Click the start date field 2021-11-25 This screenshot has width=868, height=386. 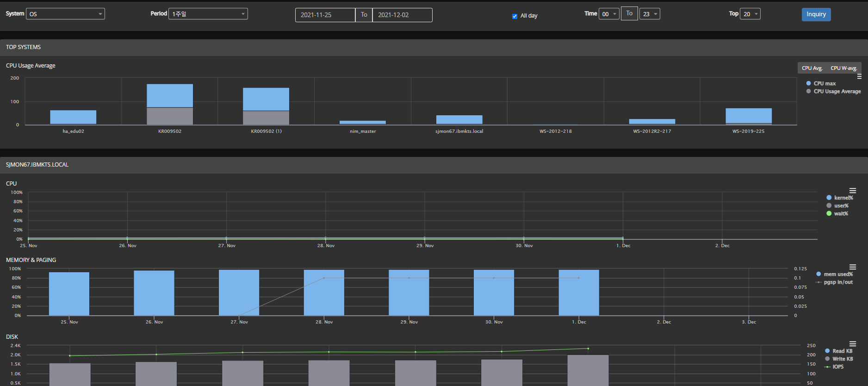325,15
